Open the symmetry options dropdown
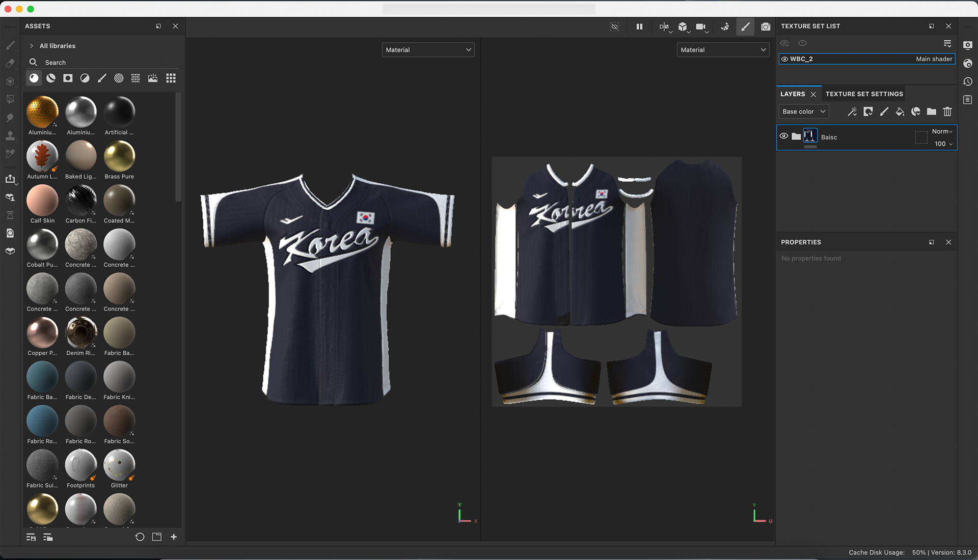This screenshot has height=560, width=978. click(665, 27)
